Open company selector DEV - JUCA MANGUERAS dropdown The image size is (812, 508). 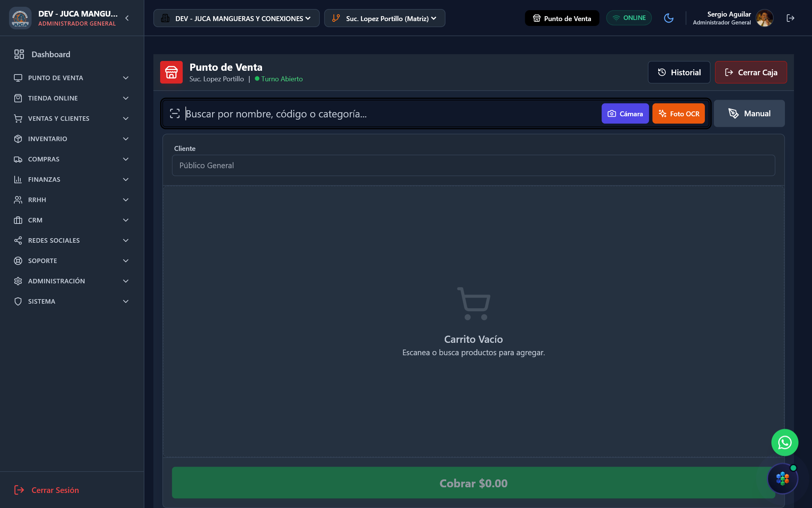tap(236, 18)
